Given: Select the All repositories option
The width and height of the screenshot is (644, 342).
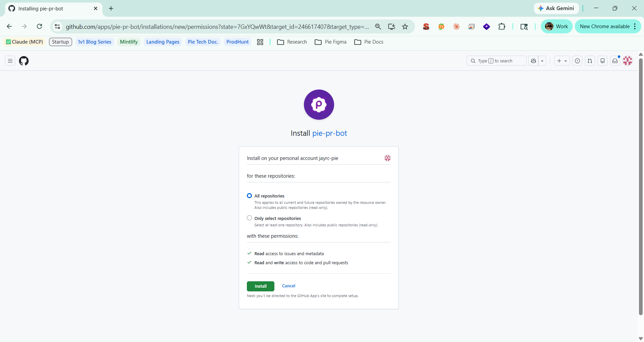Looking at the screenshot, I should pos(249,196).
